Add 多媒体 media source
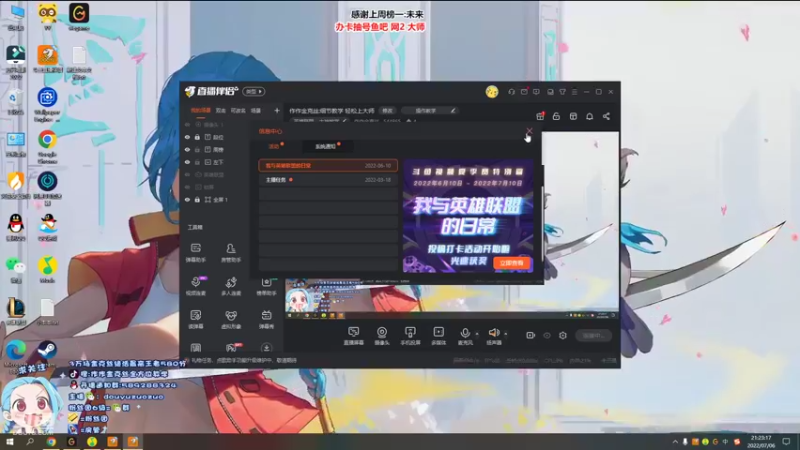The width and height of the screenshot is (800, 450). (x=438, y=336)
